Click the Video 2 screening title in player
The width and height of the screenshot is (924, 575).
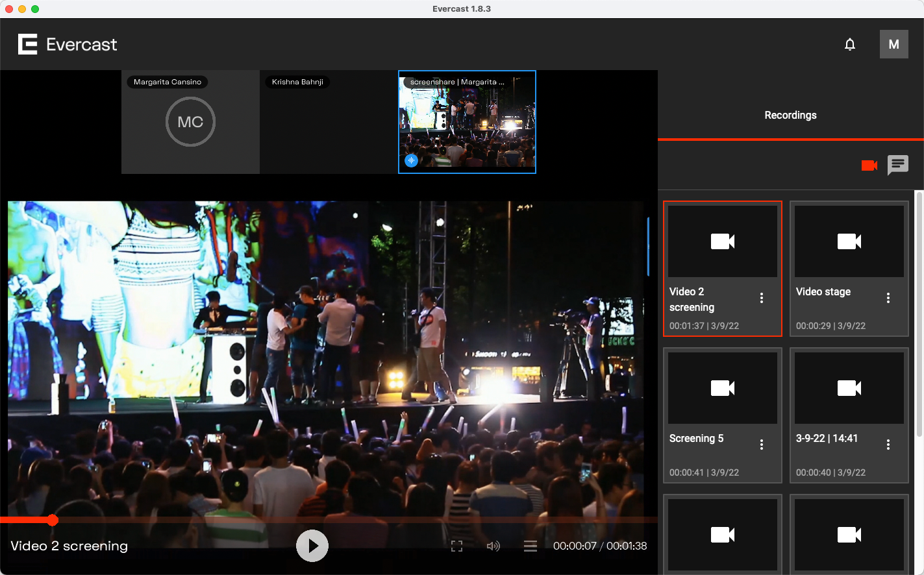(69, 546)
